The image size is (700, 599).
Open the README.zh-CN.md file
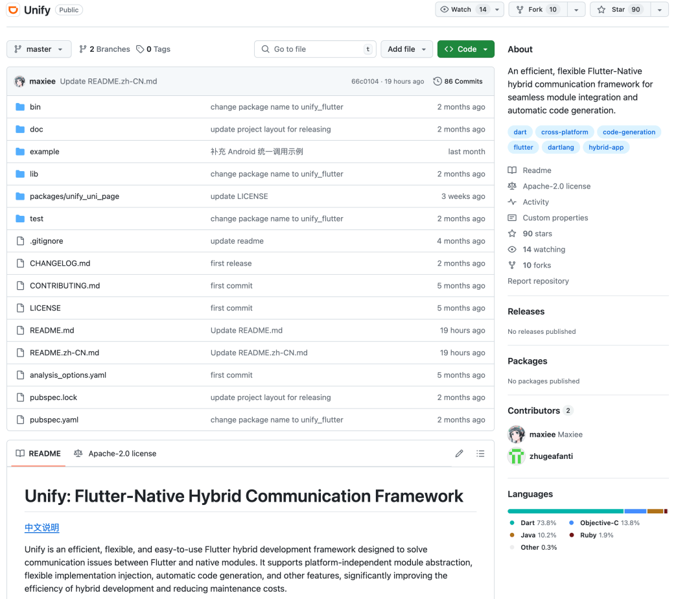(64, 353)
